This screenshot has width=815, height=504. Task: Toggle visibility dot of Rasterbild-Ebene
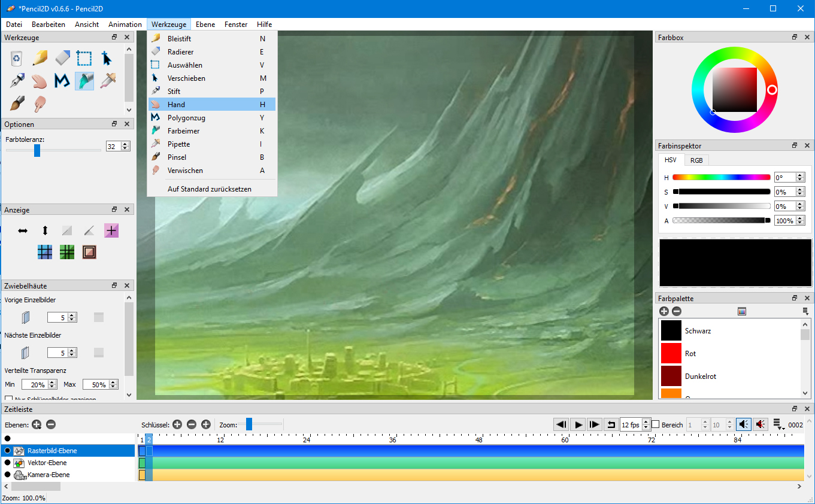pos(8,451)
